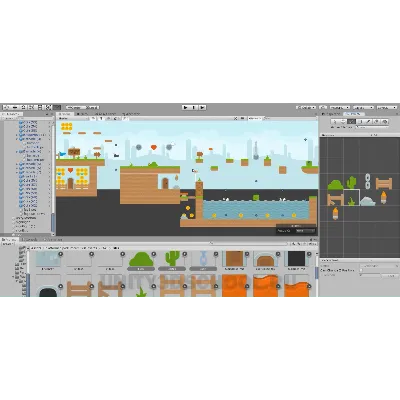Viewport: 400px width, 400px height.
Task: Click the Project panel search field
Action: click(x=248, y=244)
